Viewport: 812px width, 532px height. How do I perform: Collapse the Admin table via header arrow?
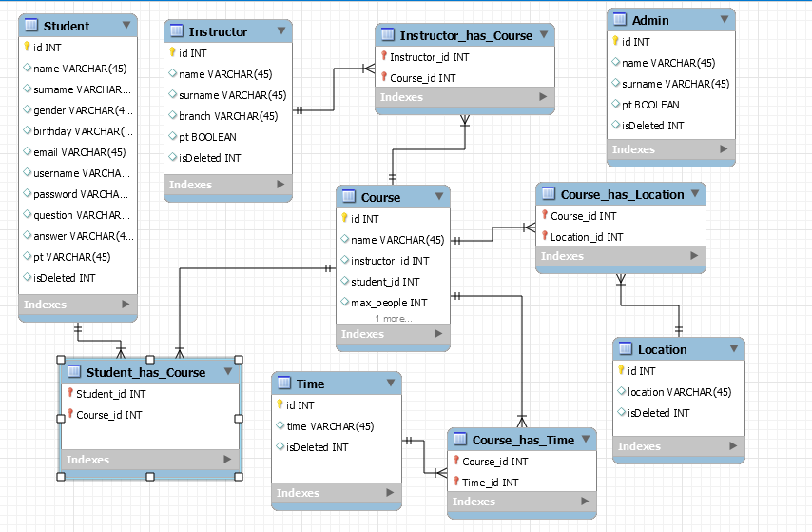[x=725, y=19]
